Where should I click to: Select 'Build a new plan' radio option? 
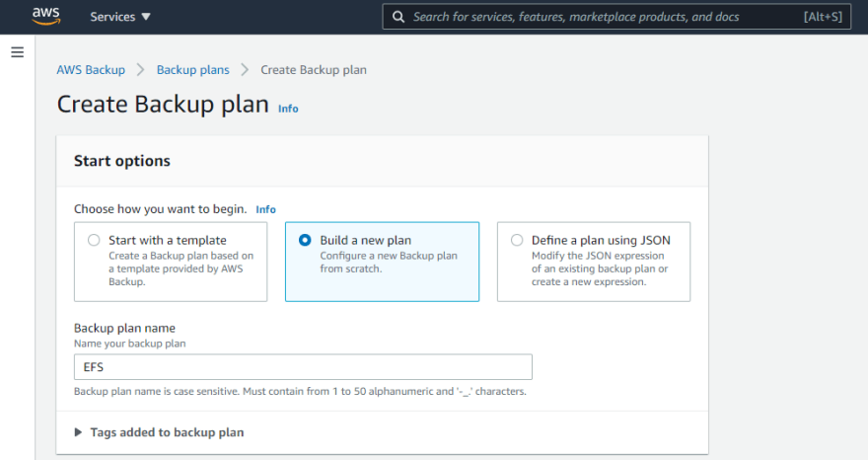tap(305, 240)
